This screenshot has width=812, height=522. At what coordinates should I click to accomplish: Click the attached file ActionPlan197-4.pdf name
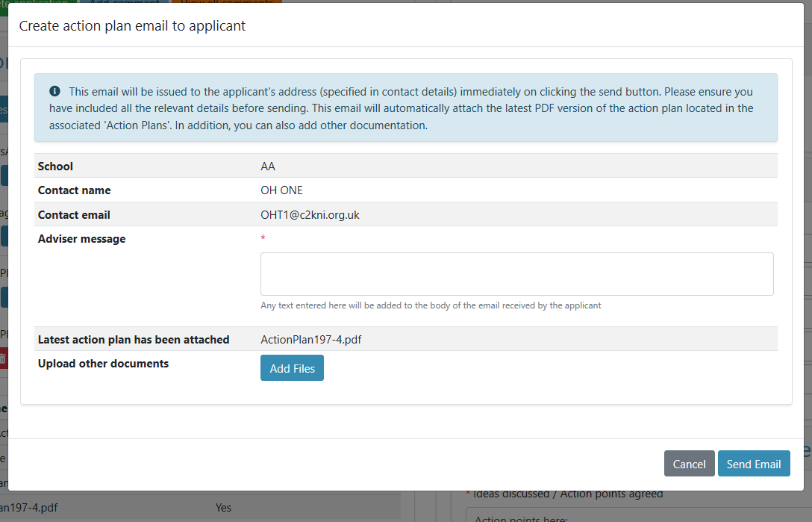click(x=311, y=339)
